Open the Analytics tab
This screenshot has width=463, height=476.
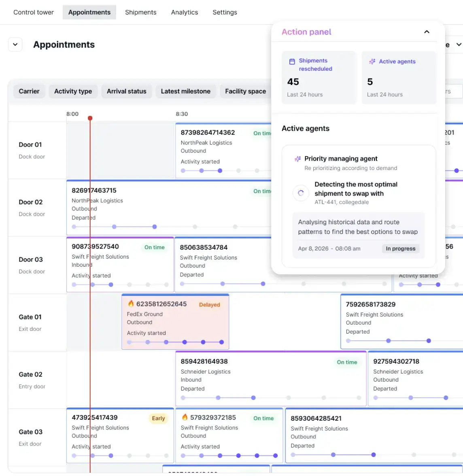185,12
